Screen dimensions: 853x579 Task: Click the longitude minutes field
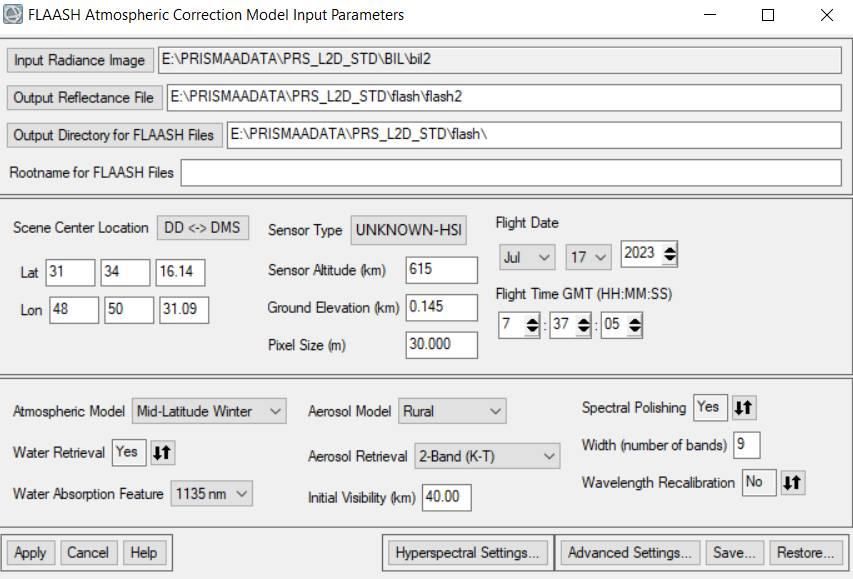[129, 310]
